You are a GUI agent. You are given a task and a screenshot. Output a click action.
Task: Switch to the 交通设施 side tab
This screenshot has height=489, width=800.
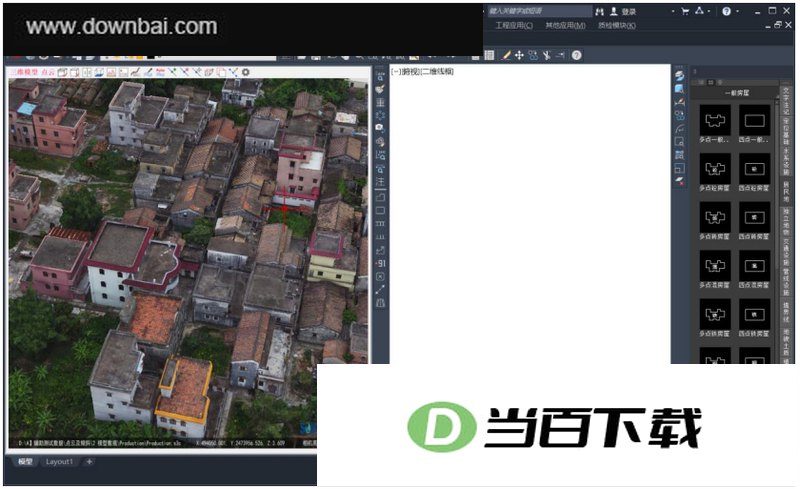click(x=786, y=252)
